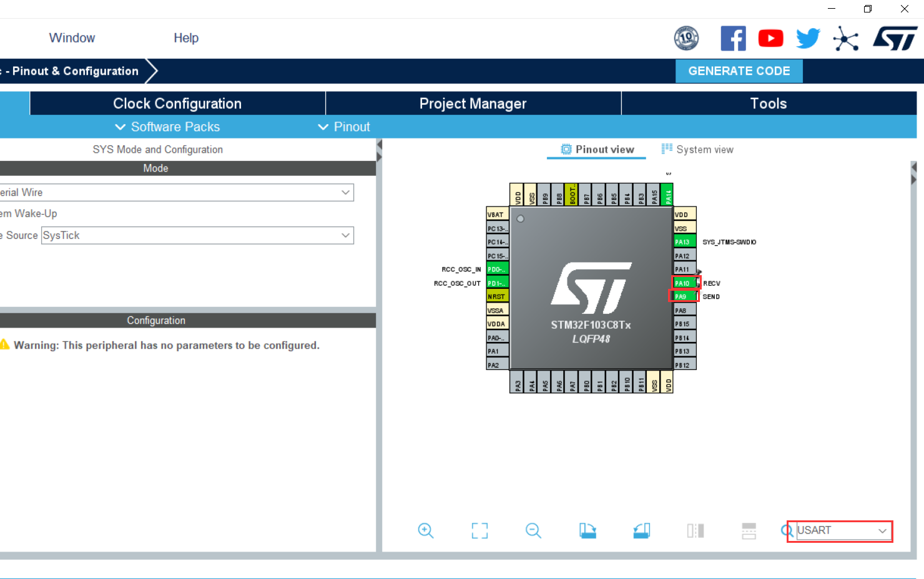
Task: Switch to the System view tab
Action: (697, 150)
